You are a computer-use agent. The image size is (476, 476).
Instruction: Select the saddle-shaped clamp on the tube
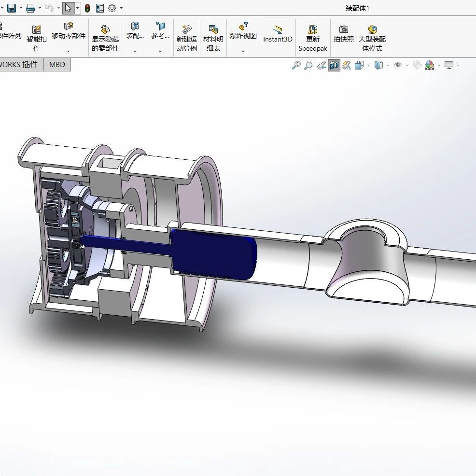367,263
